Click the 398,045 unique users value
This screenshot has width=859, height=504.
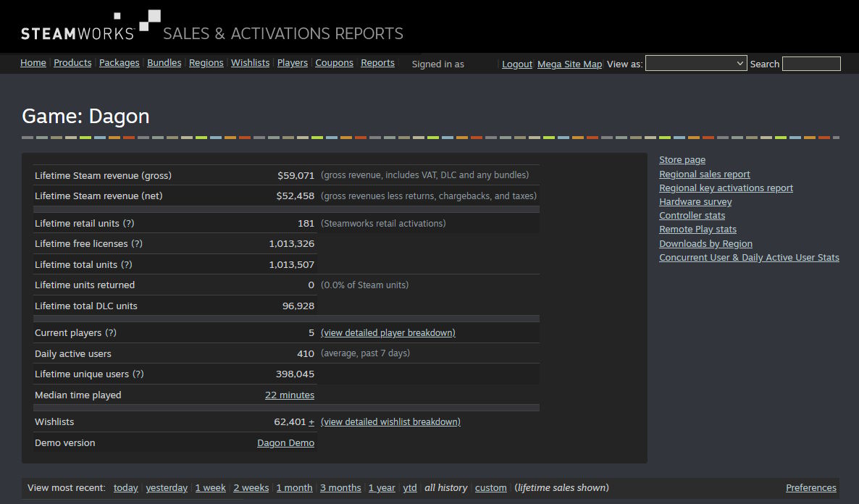(x=295, y=374)
